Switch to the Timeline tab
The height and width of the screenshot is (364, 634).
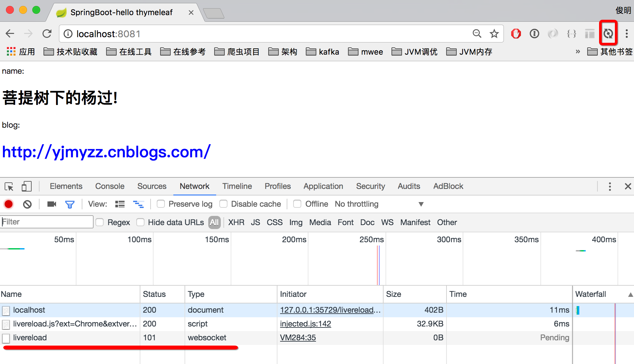237,186
